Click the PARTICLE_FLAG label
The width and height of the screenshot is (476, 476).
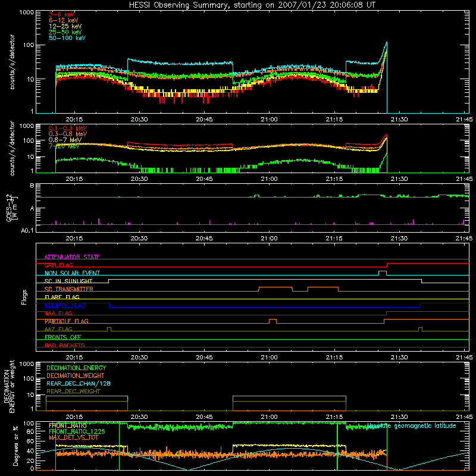pos(67,321)
